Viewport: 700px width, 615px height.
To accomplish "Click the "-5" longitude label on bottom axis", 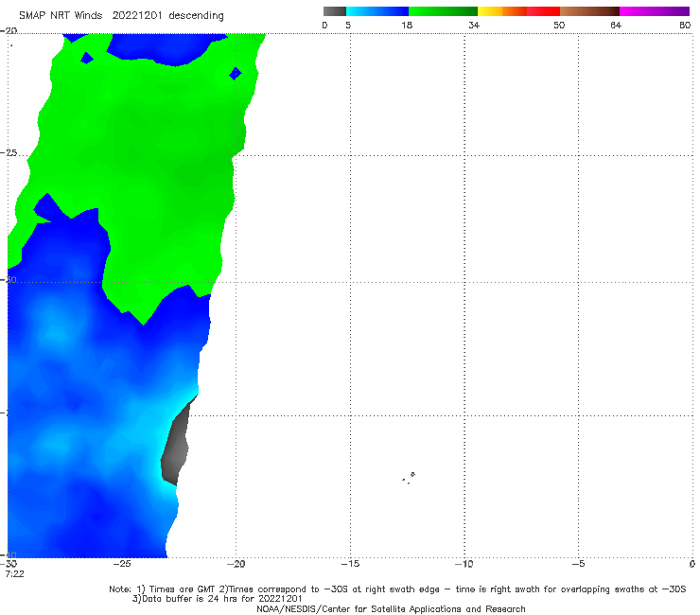I will pyautogui.click(x=579, y=564).
